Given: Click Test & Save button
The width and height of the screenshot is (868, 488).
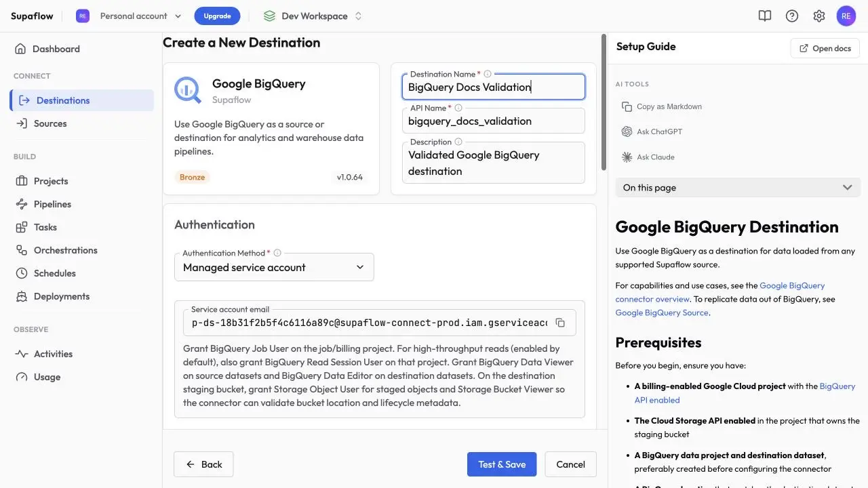Looking at the screenshot, I should (502, 464).
